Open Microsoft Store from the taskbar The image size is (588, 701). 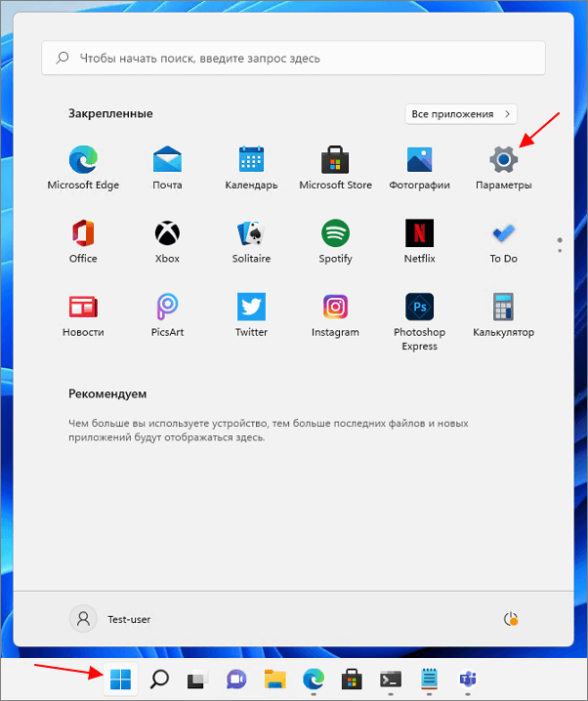(x=352, y=680)
